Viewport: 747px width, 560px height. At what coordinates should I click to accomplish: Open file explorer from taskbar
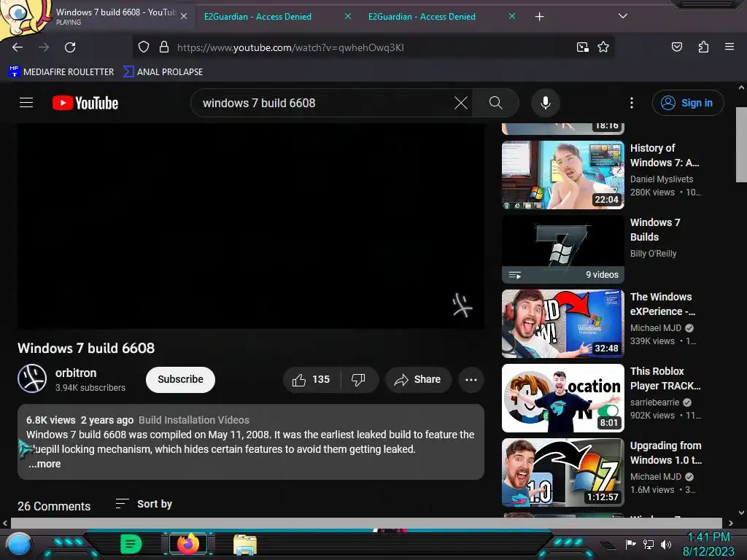coord(245,544)
